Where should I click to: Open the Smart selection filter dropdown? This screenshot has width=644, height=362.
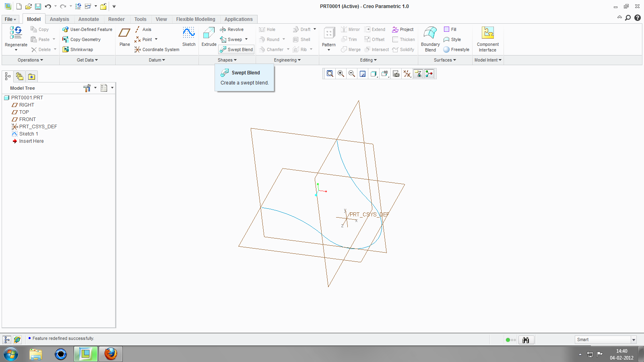point(634,340)
